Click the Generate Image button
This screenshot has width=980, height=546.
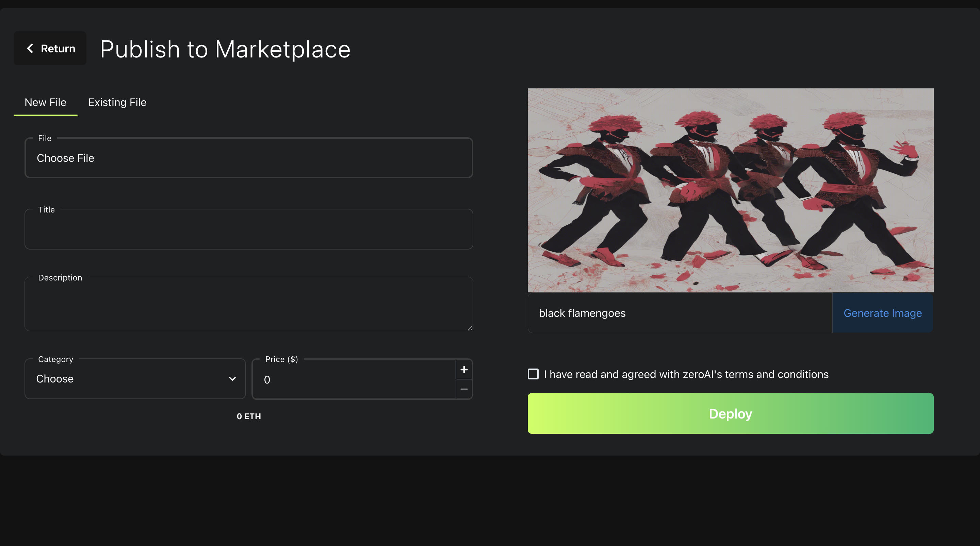pyautogui.click(x=882, y=313)
